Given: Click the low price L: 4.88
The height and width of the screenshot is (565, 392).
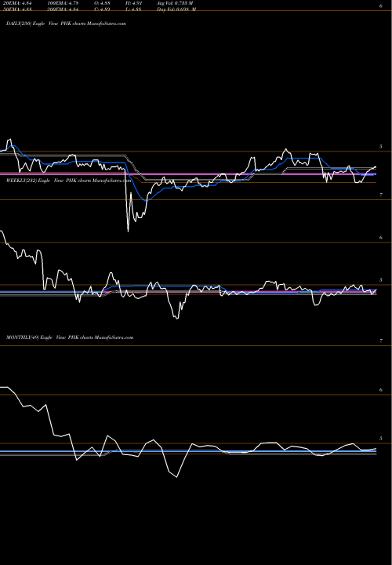Looking at the screenshot, I should click(x=134, y=9).
